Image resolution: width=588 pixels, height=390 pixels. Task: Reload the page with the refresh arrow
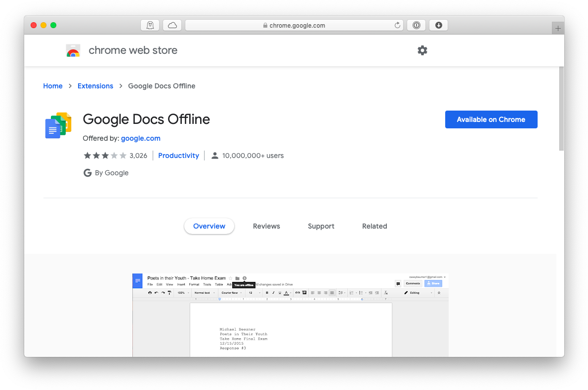click(397, 25)
